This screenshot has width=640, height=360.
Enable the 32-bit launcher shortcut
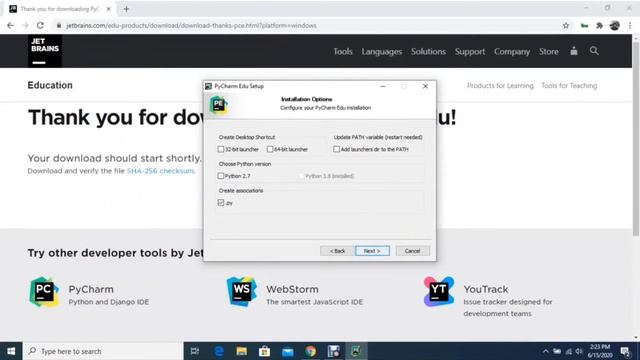[x=221, y=149]
